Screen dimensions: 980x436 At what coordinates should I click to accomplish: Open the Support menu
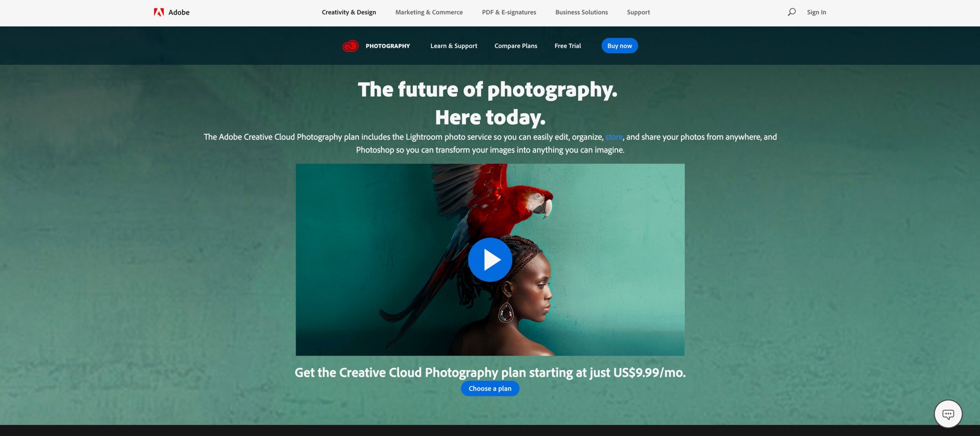click(638, 12)
